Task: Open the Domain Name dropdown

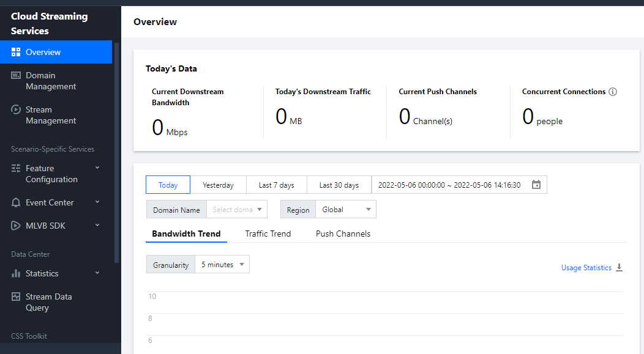Action: [x=237, y=210]
